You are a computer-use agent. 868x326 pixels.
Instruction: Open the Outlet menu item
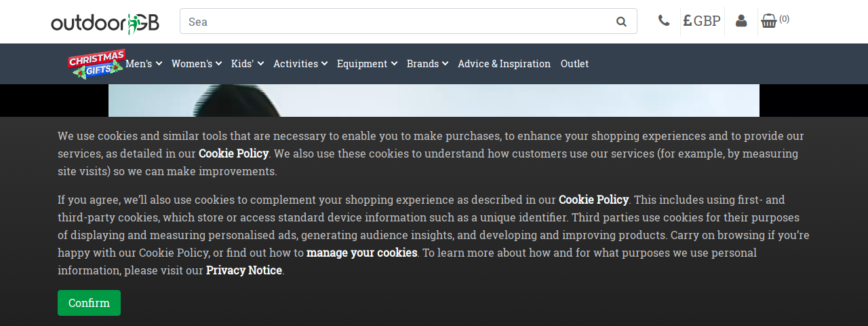click(574, 64)
